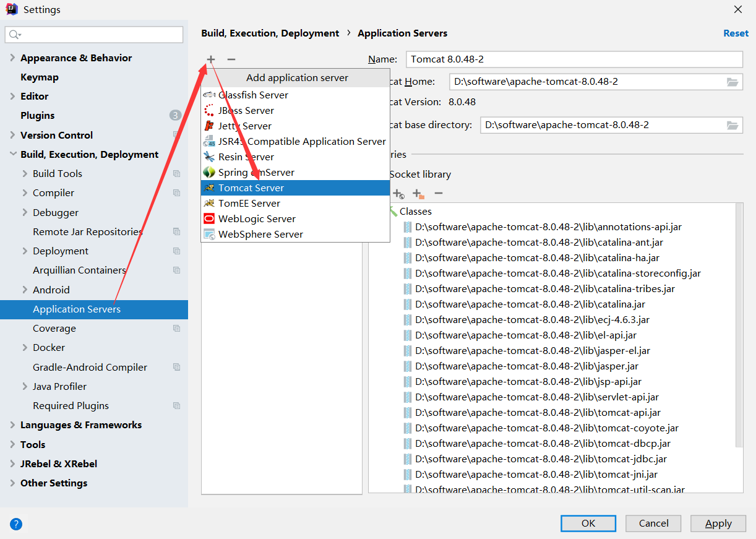Screen dimensions: 756x539
Task: Select Application Servers in tree
Action: pos(94,309)
